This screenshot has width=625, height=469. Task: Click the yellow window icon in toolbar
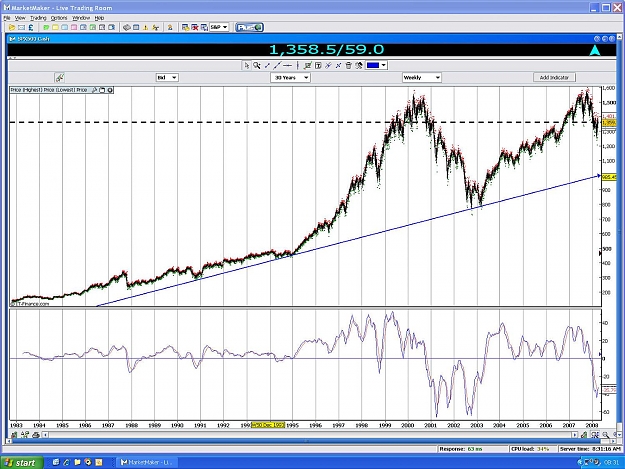pyautogui.click(x=55, y=27)
